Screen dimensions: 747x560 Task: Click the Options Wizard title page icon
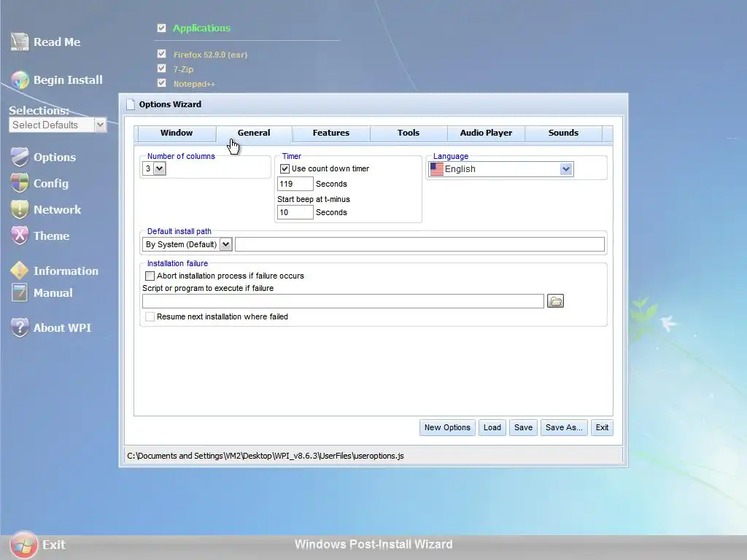(x=130, y=104)
